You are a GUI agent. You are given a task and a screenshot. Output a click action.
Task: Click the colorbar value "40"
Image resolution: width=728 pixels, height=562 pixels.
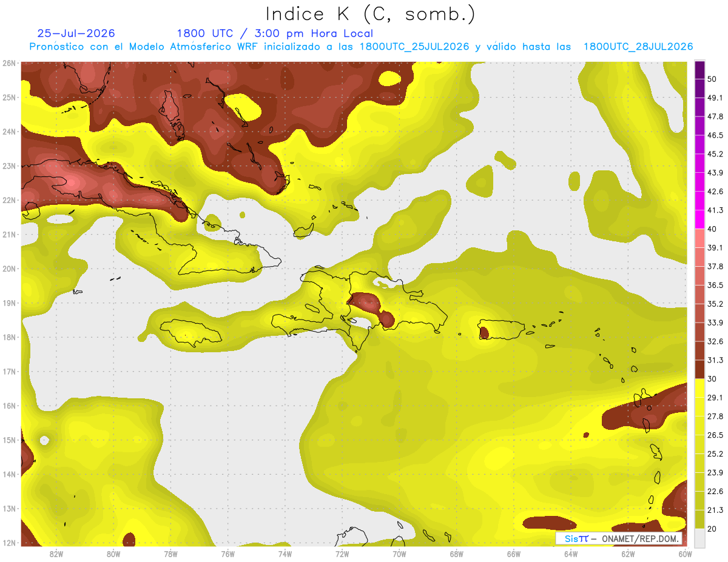[x=712, y=229]
